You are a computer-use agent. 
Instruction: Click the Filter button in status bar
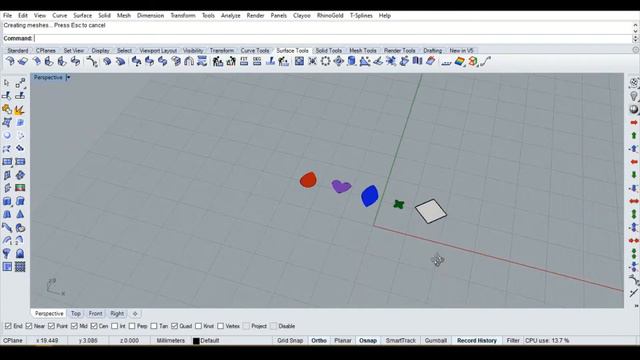click(x=513, y=340)
